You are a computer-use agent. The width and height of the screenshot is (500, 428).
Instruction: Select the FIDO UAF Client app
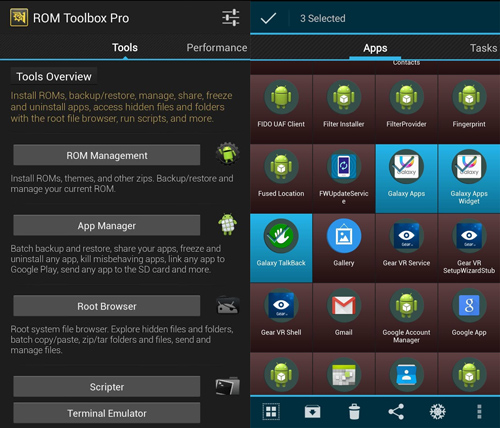pos(281,109)
